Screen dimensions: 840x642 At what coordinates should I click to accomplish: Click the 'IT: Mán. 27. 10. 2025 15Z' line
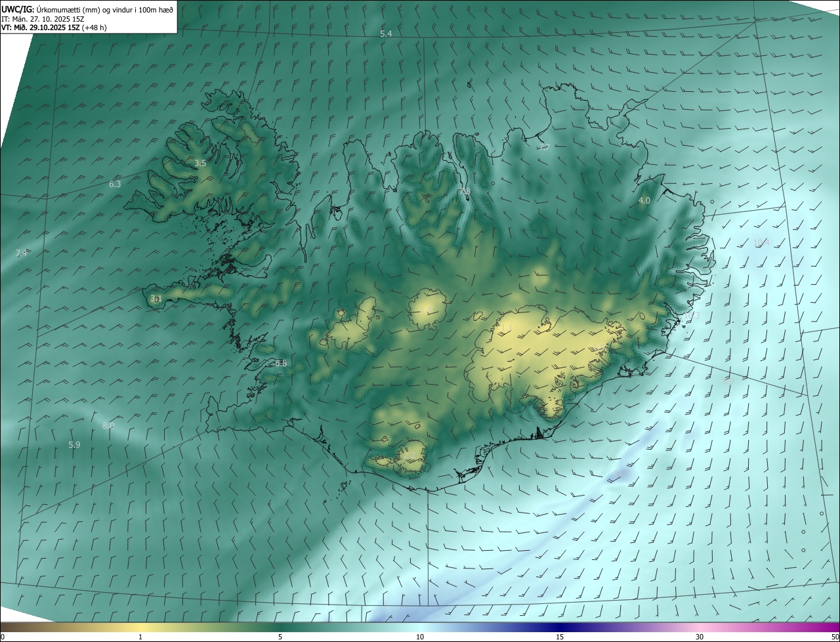point(43,19)
